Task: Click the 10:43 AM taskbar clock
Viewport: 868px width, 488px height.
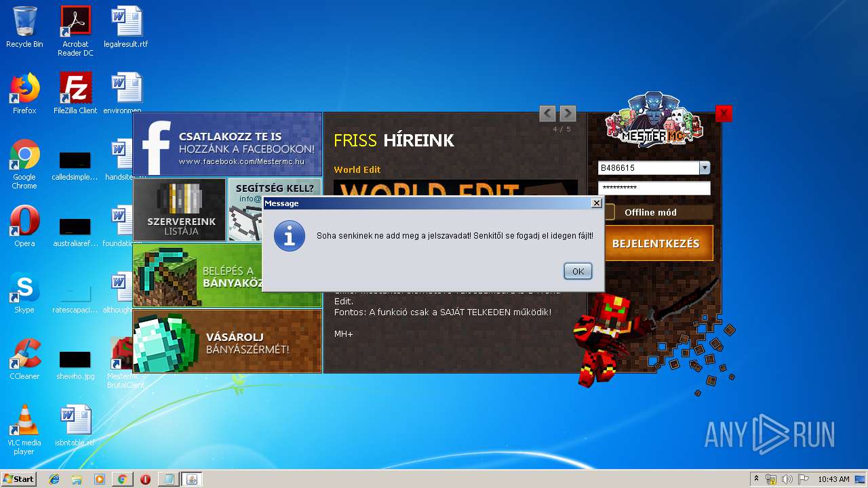Action: pyautogui.click(x=833, y=479)
